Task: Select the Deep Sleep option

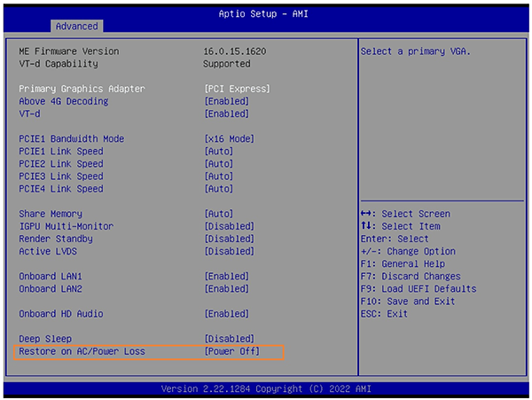Action: 45,339
